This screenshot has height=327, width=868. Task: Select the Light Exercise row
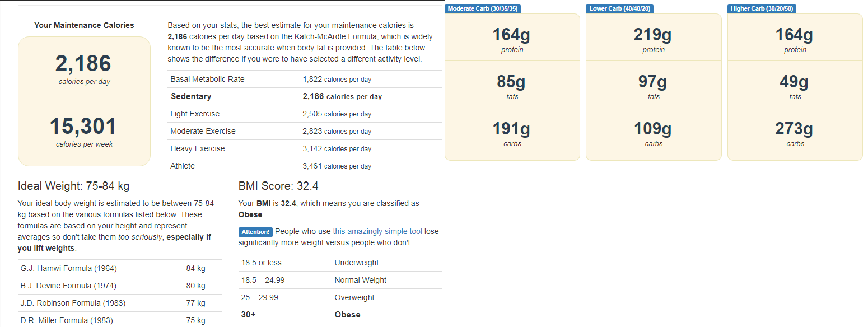[304, 114]
